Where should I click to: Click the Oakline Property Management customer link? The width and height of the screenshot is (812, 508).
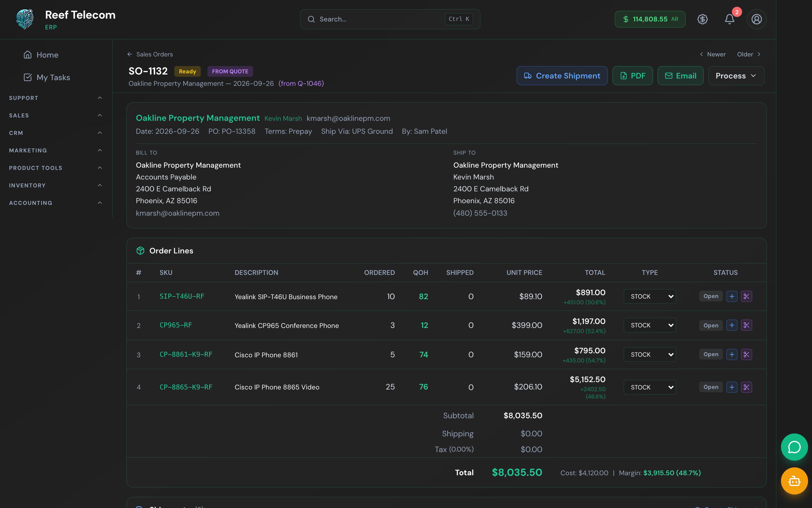point(198,118)
